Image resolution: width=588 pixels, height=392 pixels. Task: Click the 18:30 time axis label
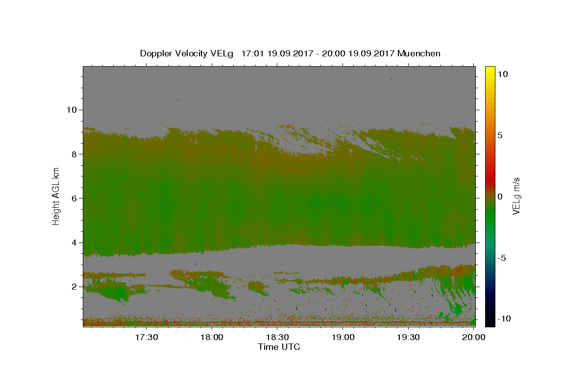[277, 337]
